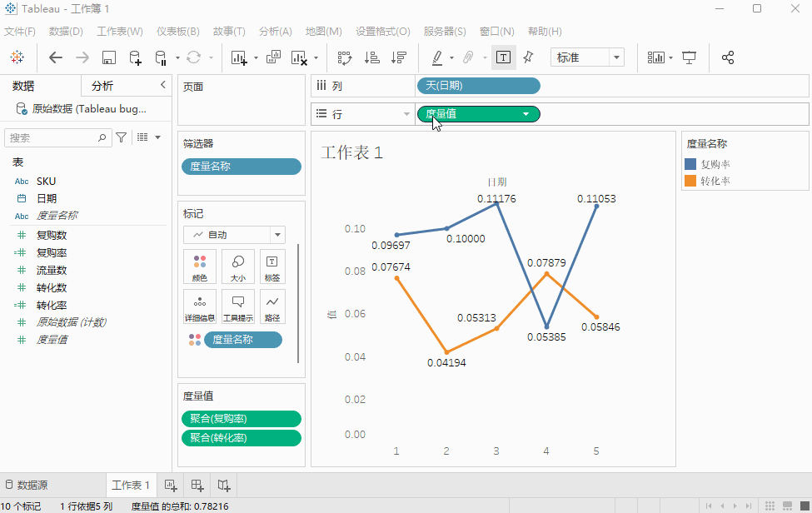812x513 pixels.
Task: Select the 工作表 1 sheet tab
Action: tap(131, 485)
